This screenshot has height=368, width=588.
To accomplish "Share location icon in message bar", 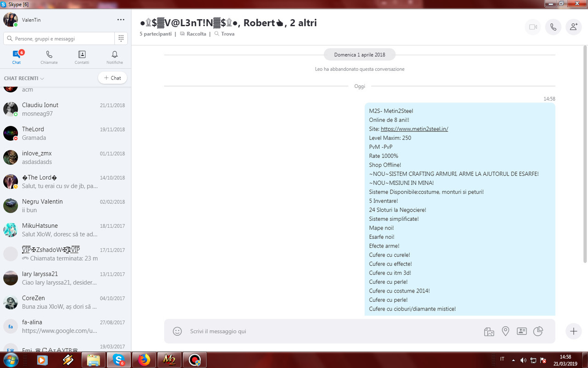I will point(505,331).
